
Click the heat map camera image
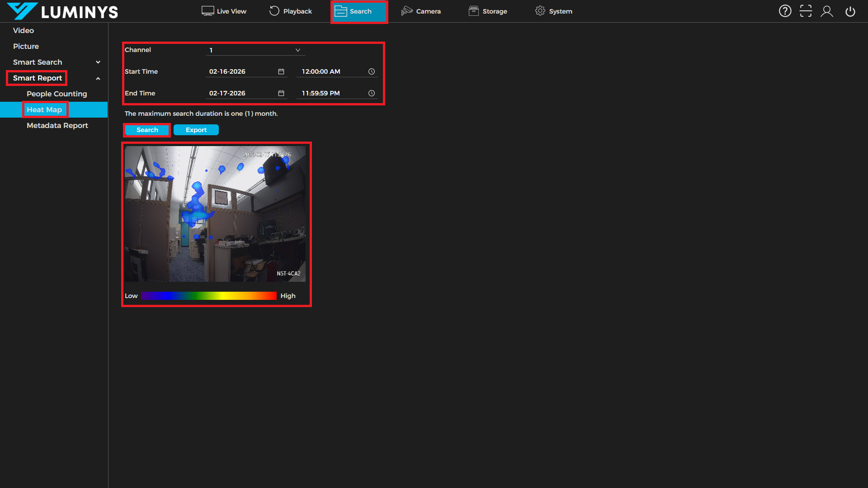(x=215, y=213)
